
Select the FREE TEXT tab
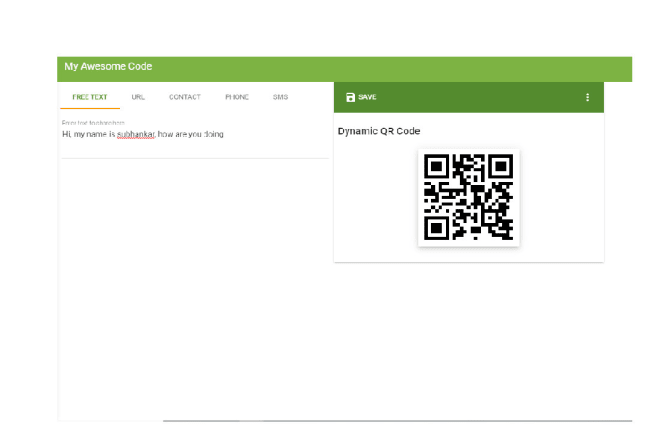[x=90, y=97]
